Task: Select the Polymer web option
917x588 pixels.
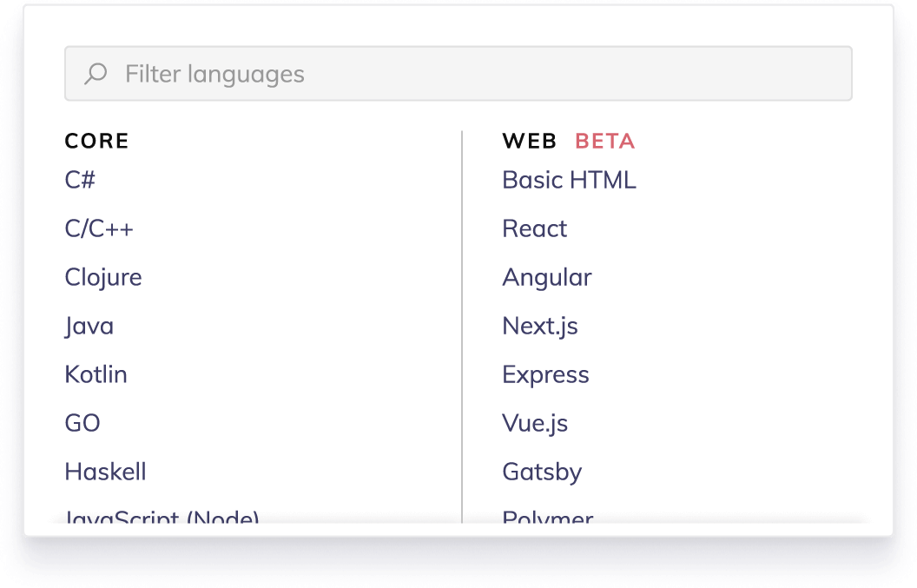Action: pos(547,518)
